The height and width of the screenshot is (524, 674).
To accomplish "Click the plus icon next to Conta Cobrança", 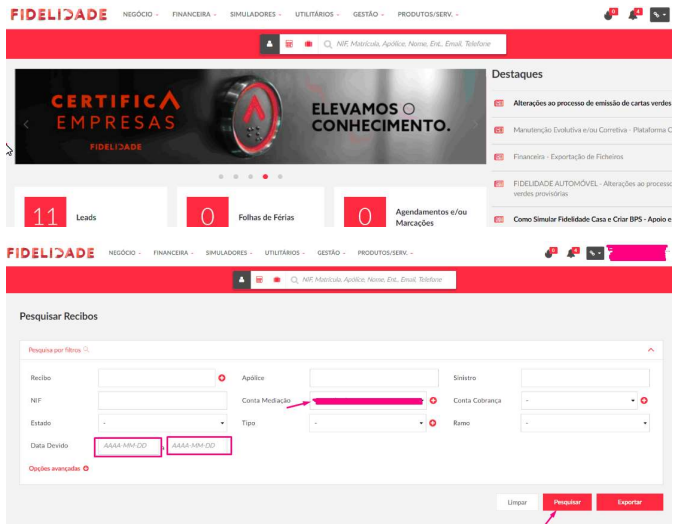I will coord(644,401).
